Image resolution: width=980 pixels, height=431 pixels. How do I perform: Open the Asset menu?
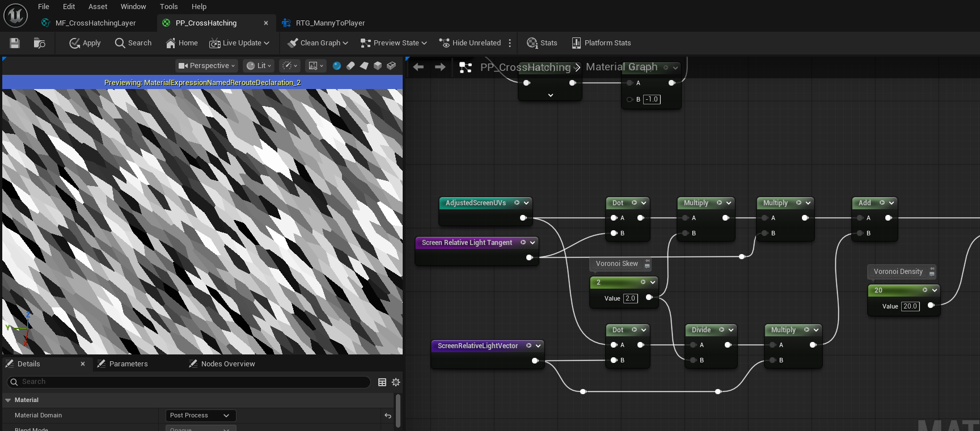click(98, 7)
